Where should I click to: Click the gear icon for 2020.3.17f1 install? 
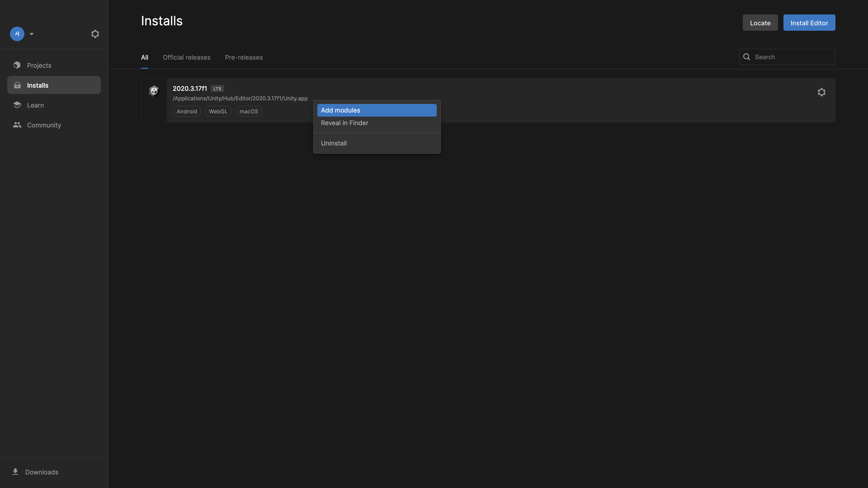tap(821, 92)
